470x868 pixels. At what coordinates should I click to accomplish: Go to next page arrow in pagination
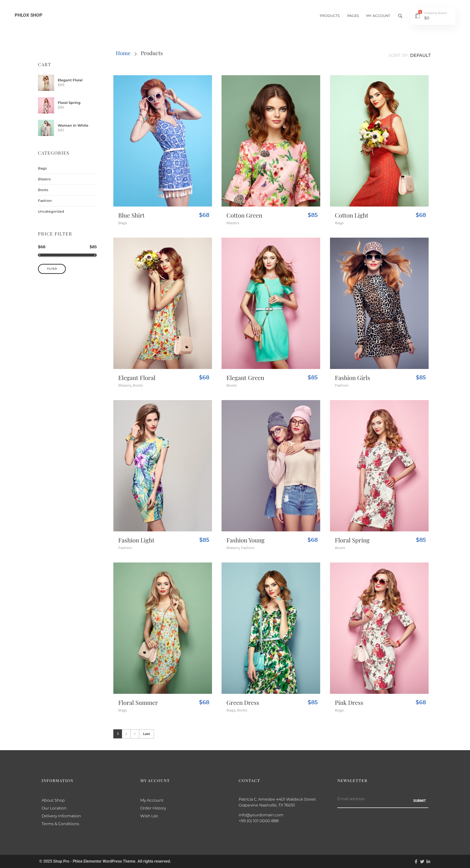tap(135, 734)
